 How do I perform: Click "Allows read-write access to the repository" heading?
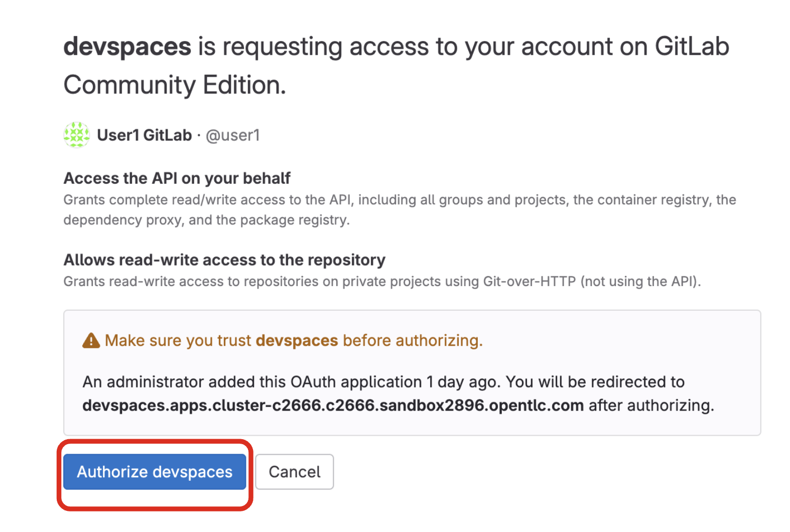[224, 260]
